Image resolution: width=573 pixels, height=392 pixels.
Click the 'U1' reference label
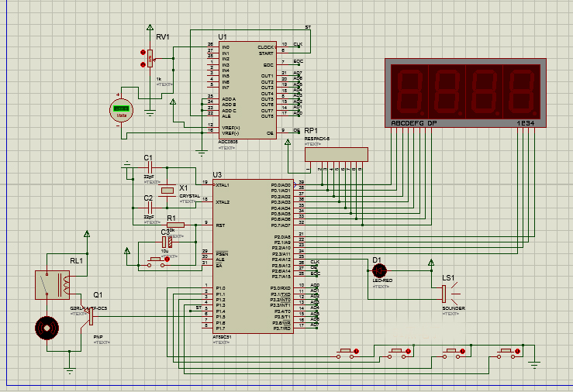223,37
